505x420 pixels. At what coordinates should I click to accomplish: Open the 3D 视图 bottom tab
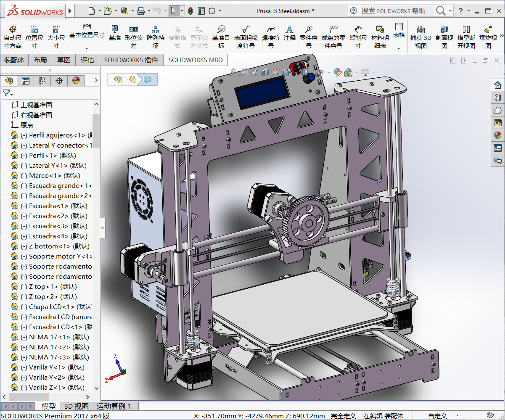(76, 406)
